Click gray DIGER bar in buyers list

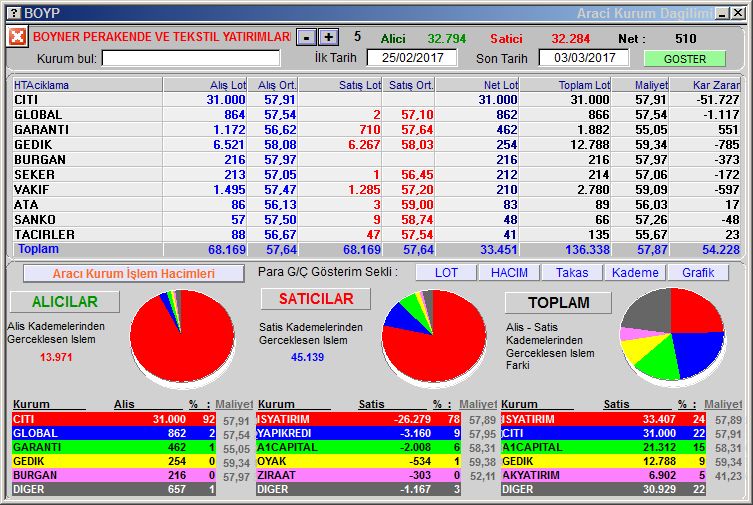(x=114, y=489)
